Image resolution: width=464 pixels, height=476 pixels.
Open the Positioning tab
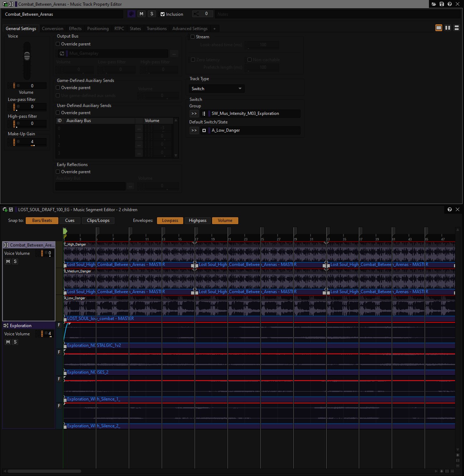[98, 28]
